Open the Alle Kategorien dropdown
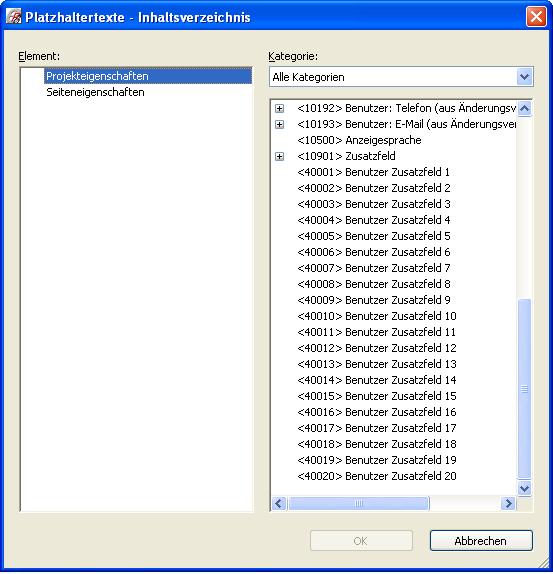Screen dimensions: 553x574 [x=524, y=77]
